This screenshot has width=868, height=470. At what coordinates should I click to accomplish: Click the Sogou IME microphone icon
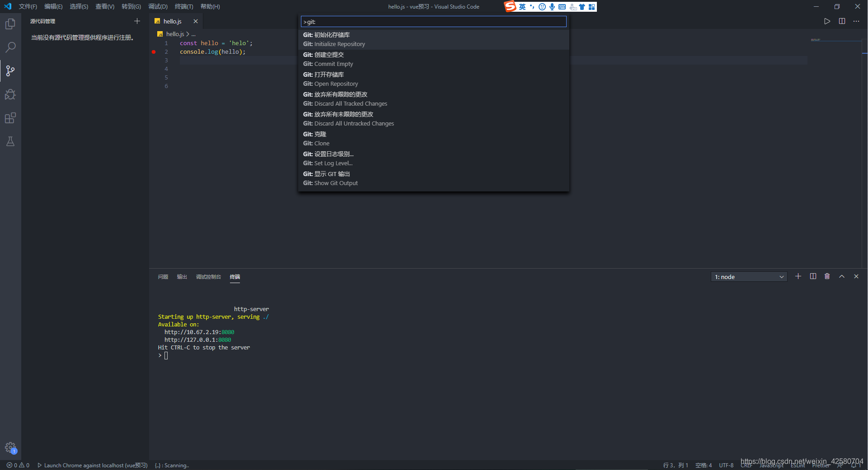pos(552,7)
